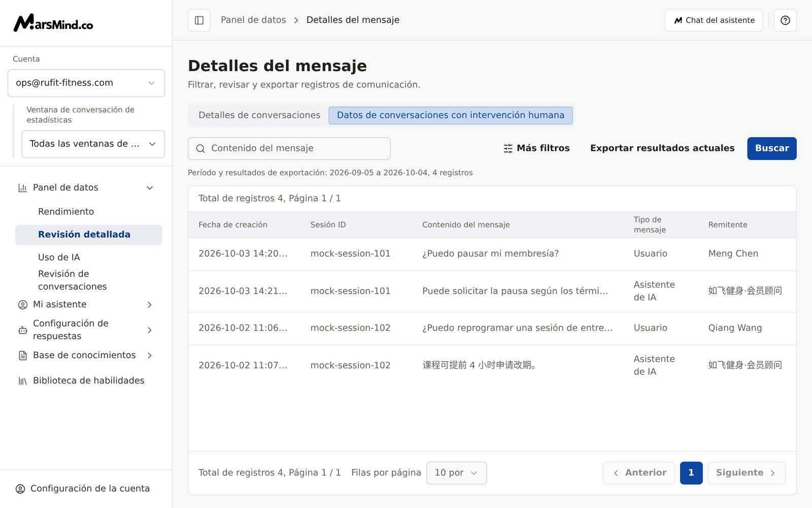This screenshot has height=508, width=812.
Task: Go to Anterior page
Action: pyautogui.click(x=638, y=473)
